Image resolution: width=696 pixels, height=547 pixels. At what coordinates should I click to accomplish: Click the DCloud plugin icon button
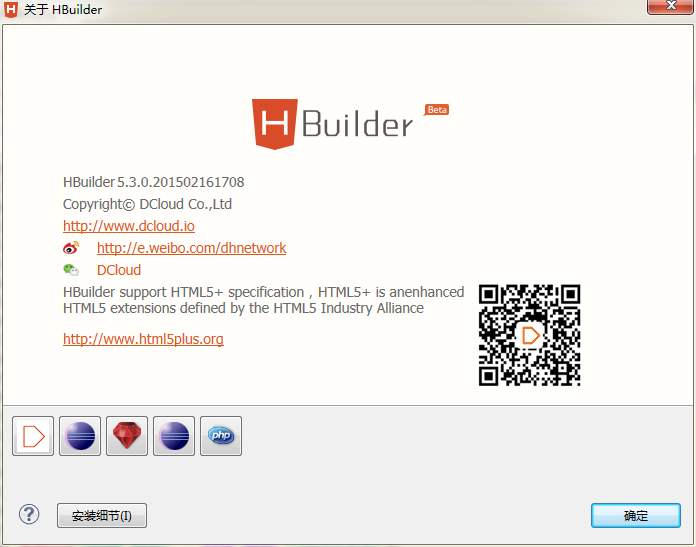(33, 436)
